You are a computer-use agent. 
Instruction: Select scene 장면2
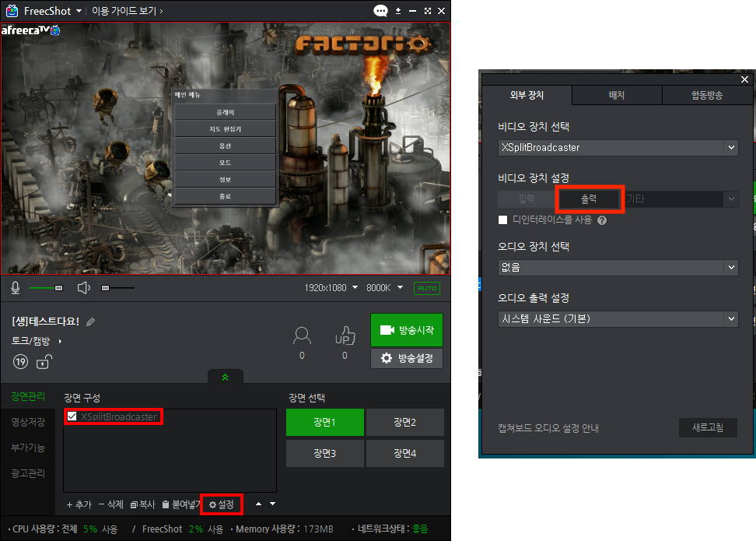(x=405, y=422)
